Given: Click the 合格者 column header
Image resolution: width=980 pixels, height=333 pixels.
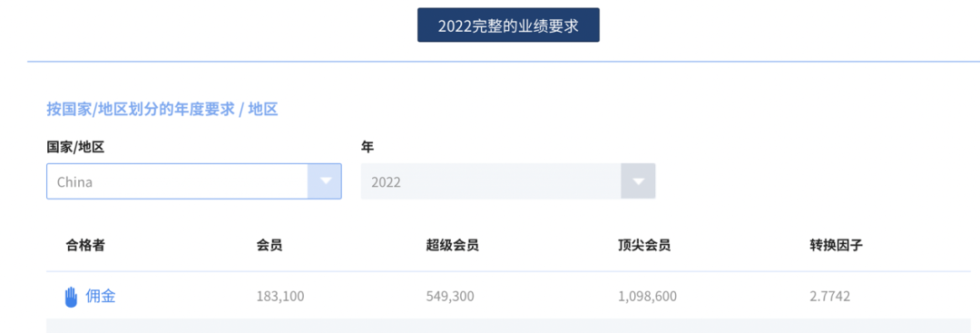Looking at the screenshot, I should [x=85, y=246].
